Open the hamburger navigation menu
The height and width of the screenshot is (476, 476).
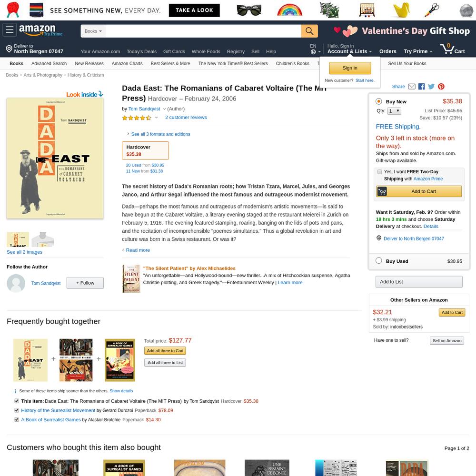[10, 30]
